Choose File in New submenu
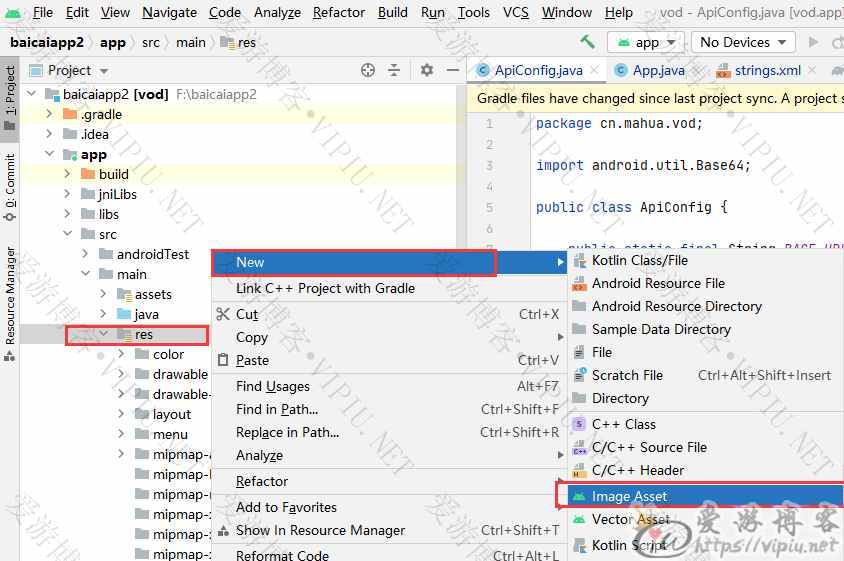The image size is (844, 561). (705, 352)
